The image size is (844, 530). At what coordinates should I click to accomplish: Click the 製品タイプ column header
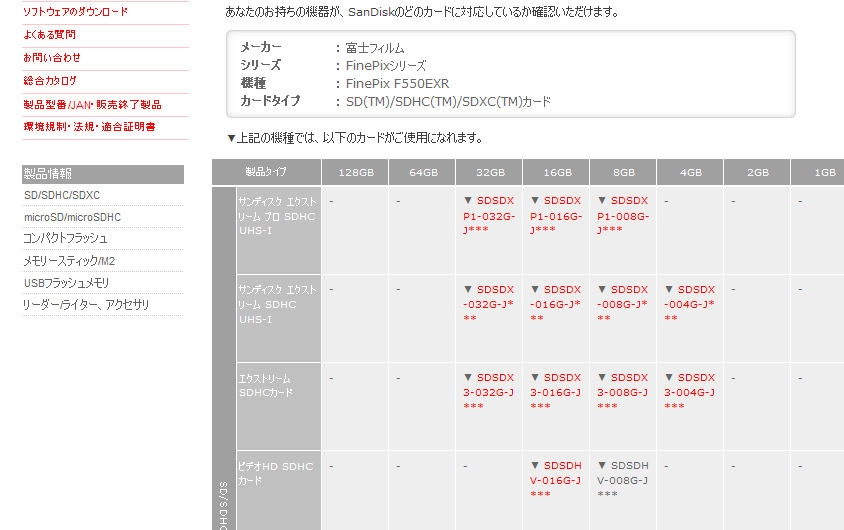(266, 172)
